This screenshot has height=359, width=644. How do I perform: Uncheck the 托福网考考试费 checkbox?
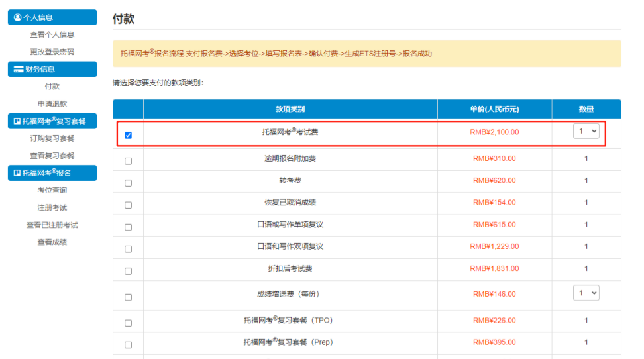click(128, 135)
